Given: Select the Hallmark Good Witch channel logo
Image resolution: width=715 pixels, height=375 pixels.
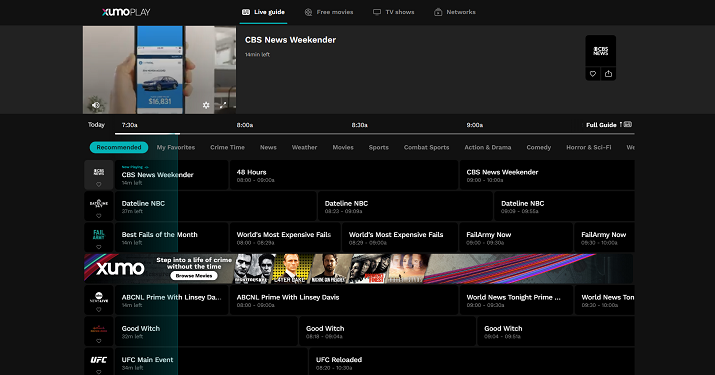Looking at the screenshot, I should (98, 328).
